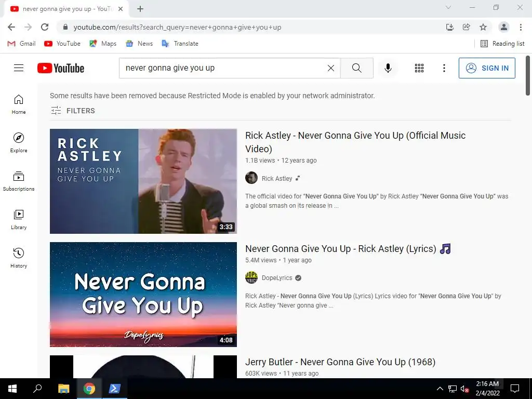
Task: Open the Reading list
Action: click(502, 44)
